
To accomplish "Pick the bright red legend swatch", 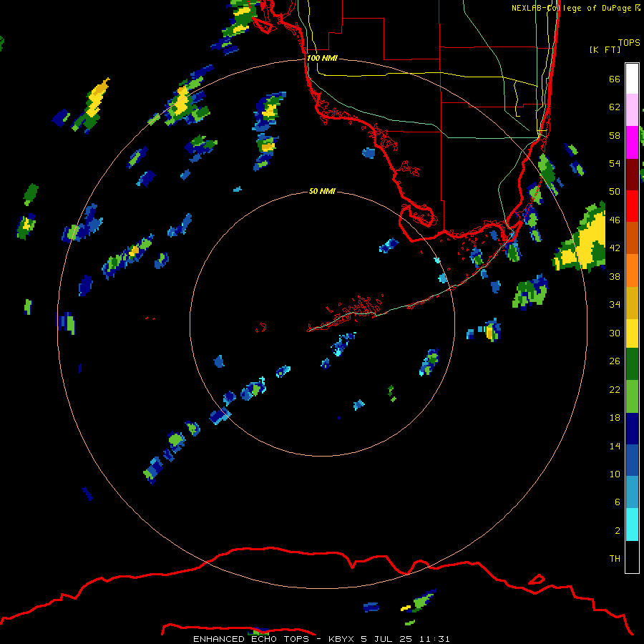I will (x=632, y=206).
